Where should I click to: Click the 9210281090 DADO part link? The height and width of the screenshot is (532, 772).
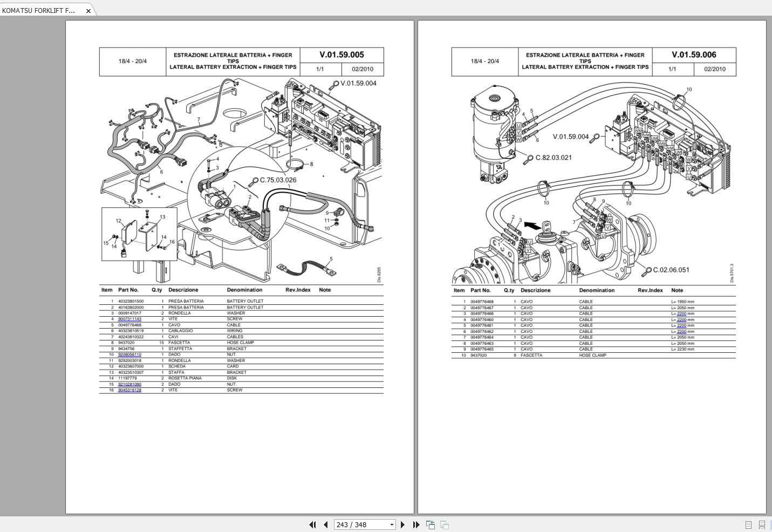tap(130, 384)
